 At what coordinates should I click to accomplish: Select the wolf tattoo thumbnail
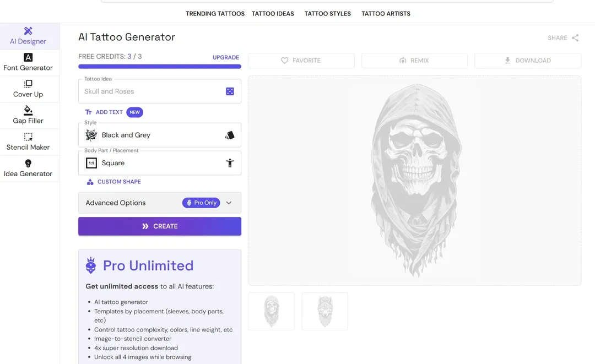(325, 311)
